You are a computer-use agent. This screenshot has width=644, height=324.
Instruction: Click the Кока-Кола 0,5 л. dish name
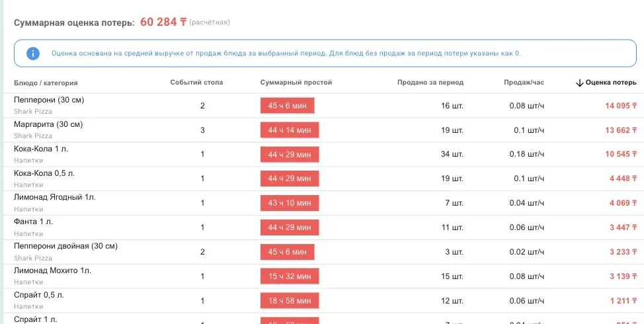coord(44,173)
